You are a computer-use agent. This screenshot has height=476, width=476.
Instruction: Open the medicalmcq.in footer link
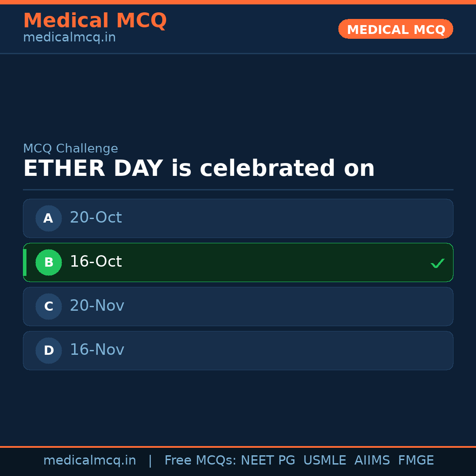(x=89, y=460)
